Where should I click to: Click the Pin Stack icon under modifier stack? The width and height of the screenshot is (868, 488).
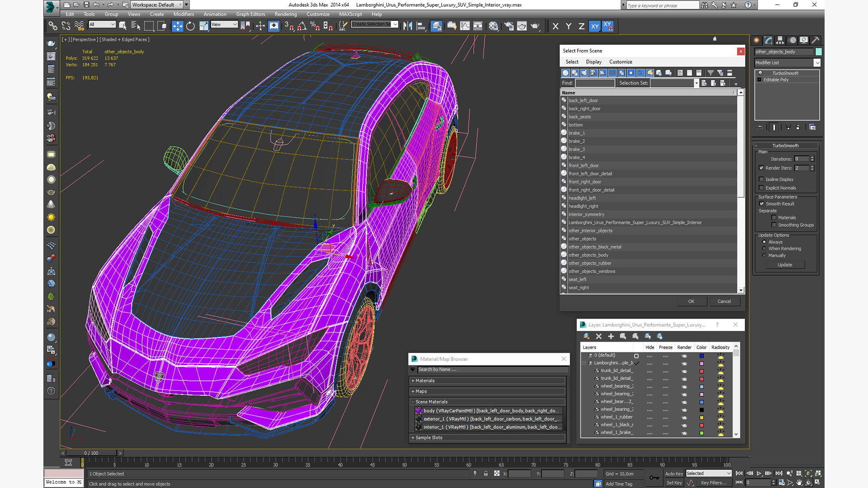759,127
